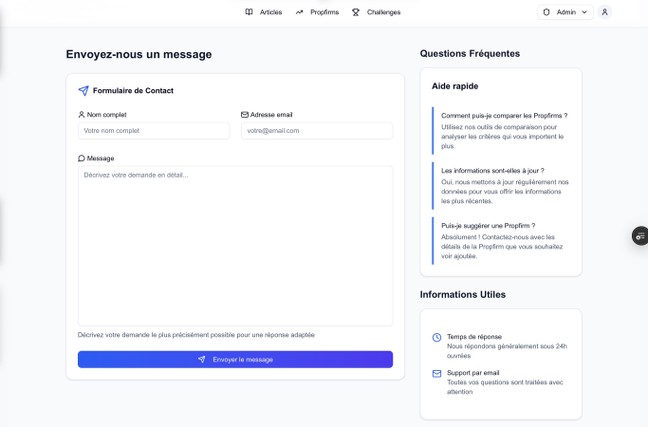This screenshot has height=427, width=648.
Task: Click the envelope icon near Support par email
Action: pos(437,374)
